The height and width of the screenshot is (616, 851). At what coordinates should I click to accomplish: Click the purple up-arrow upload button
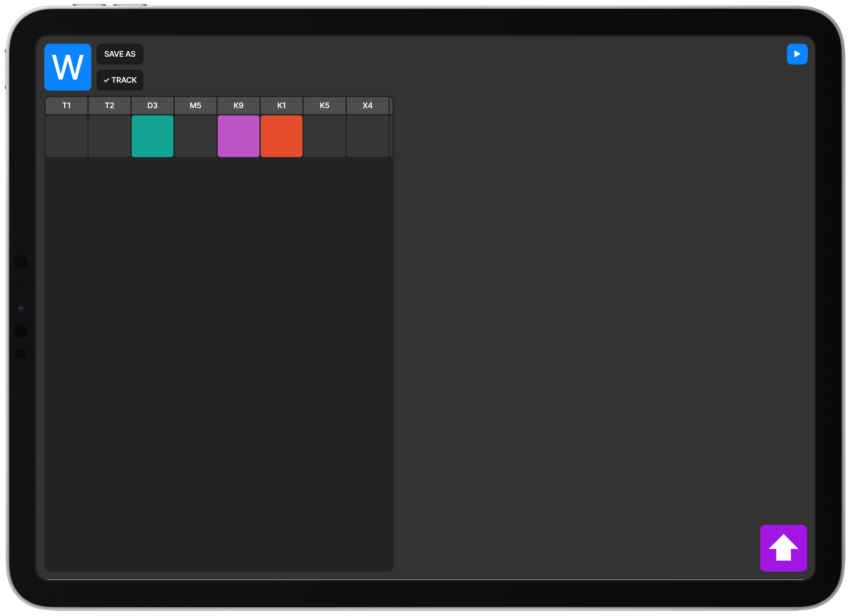pos(783,548)
